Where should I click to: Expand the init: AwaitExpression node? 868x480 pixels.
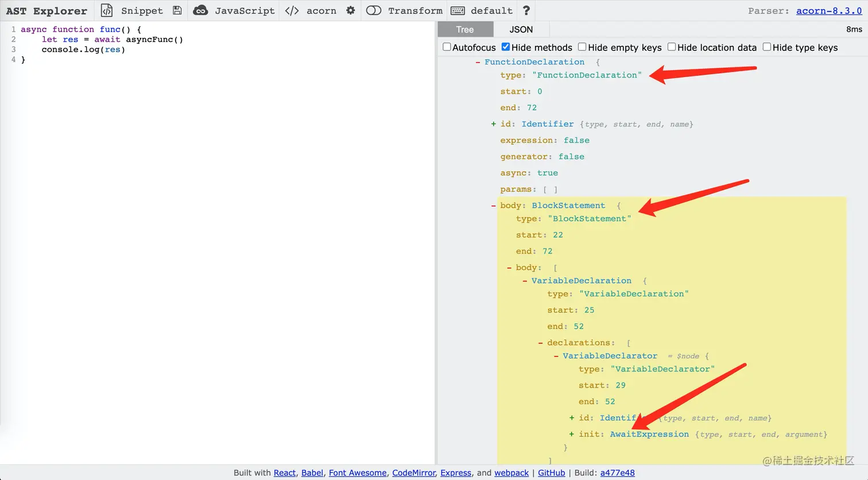(572, 434)
